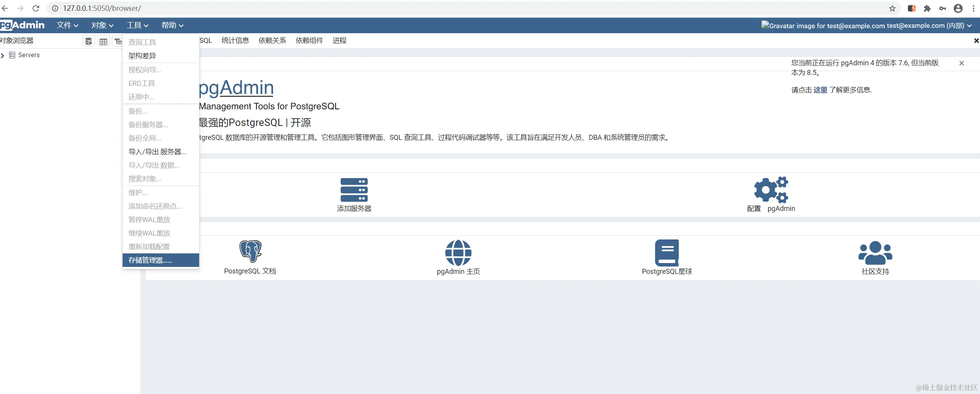Click the query tool icon in object browser toolbar

click(x=89, y=41)
